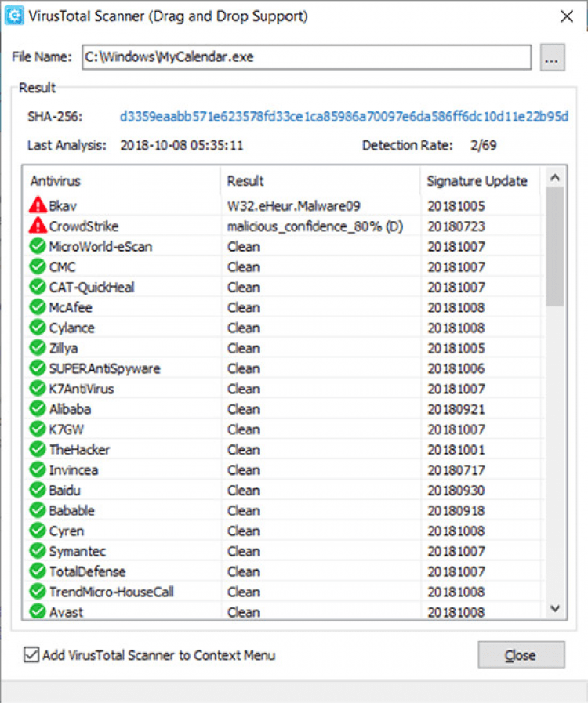Open the file browse button with three dots
The width and height of the screenshot is (588, 703).
tap(552, 57)
